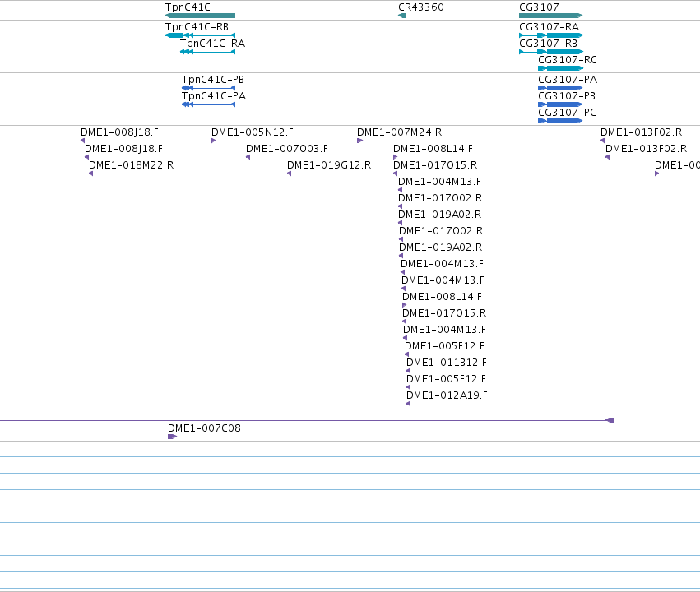This screenshot has height=592, width=700.
Task: Click the TpnC41C gene arrow glyph
Action: coord(200,16)
